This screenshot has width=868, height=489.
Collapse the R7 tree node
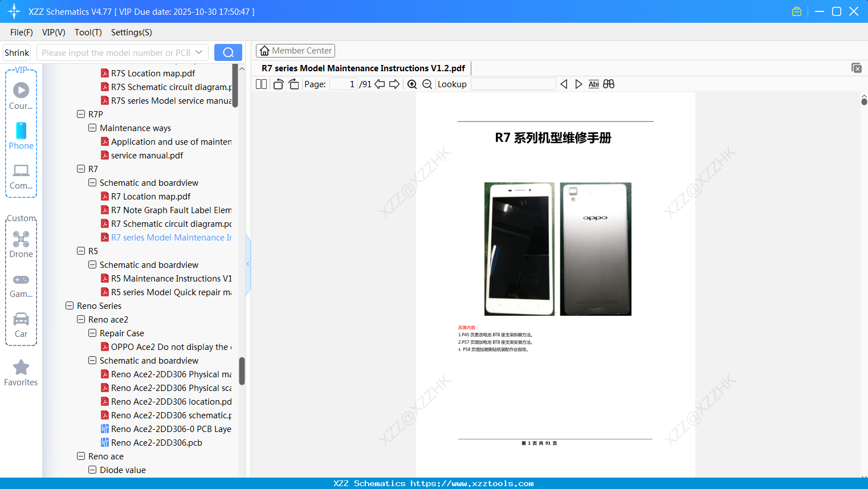(x=81, y=169)
